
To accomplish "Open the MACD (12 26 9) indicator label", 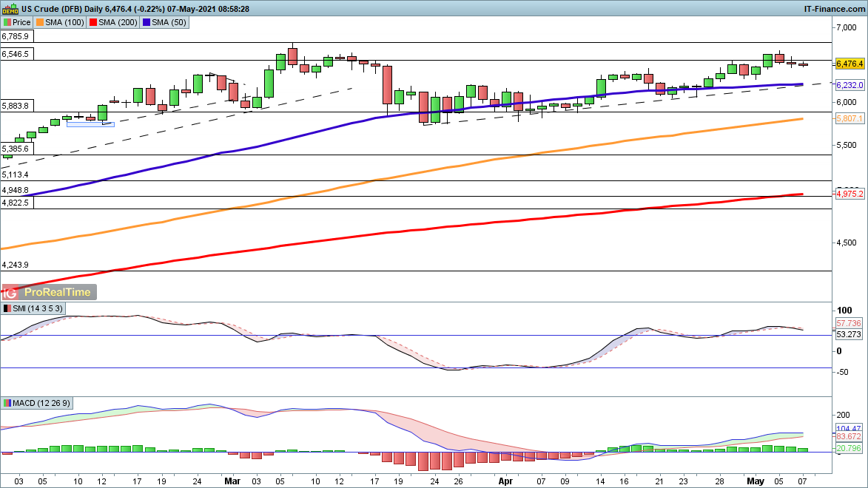I will click(x=37, y=403).
